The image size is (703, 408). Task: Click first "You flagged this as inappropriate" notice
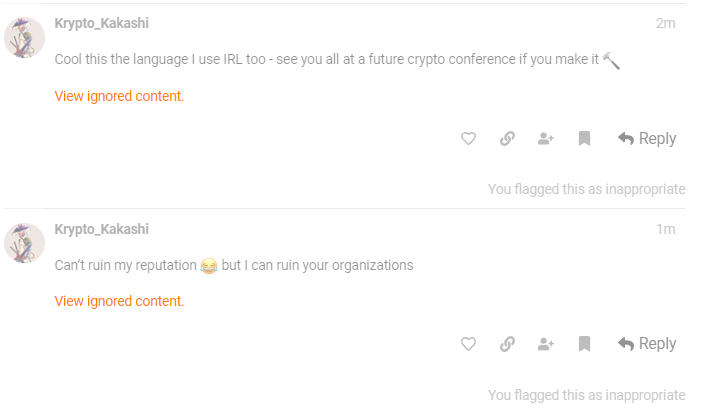click(586, 189)
